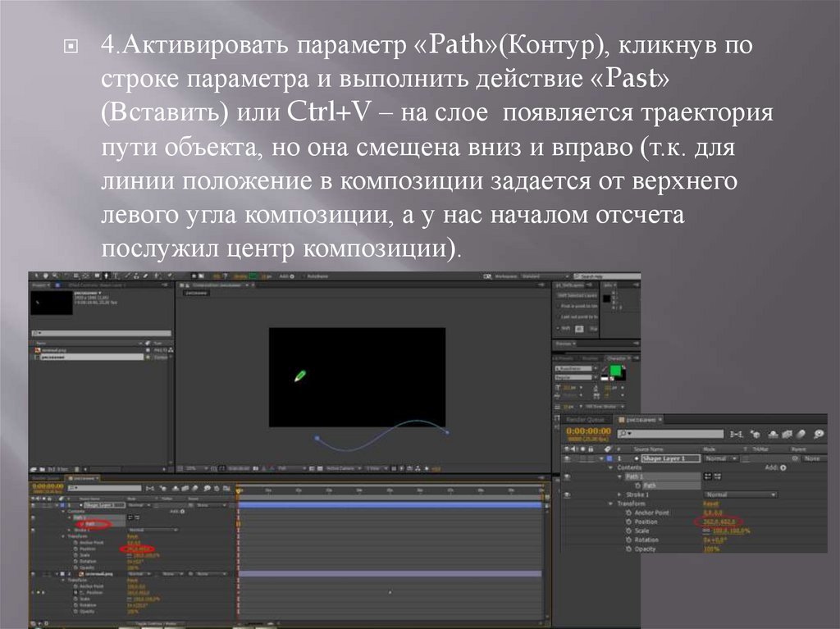Click Position stopwatch in enlarged timeline
Image resolution: width=840 pixels, height=629 pixels.
[x=628, y=522]
